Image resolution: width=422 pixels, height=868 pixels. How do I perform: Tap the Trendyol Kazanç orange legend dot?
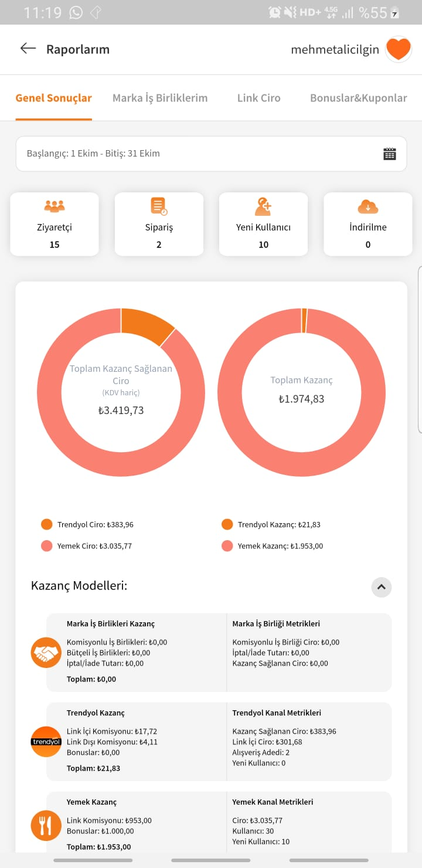tap(227, 524)
